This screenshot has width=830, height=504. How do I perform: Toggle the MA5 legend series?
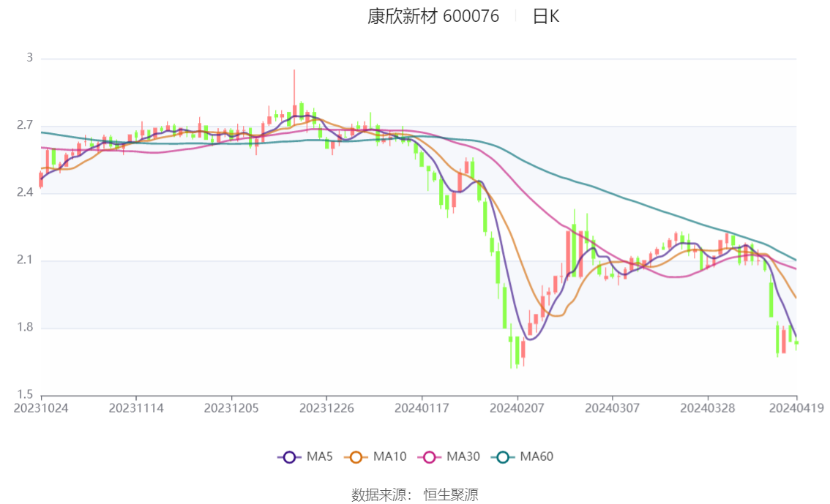(x=305, y=457)
